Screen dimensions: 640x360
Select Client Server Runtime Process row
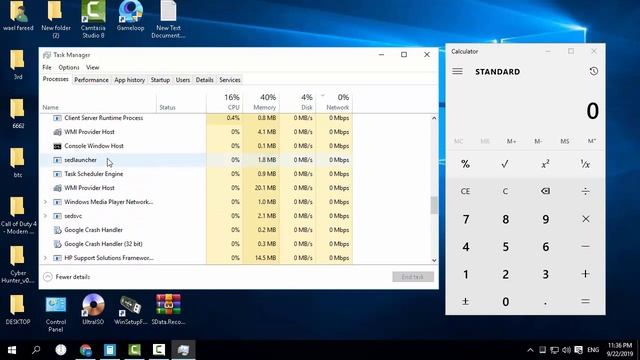tap(196, 118)
